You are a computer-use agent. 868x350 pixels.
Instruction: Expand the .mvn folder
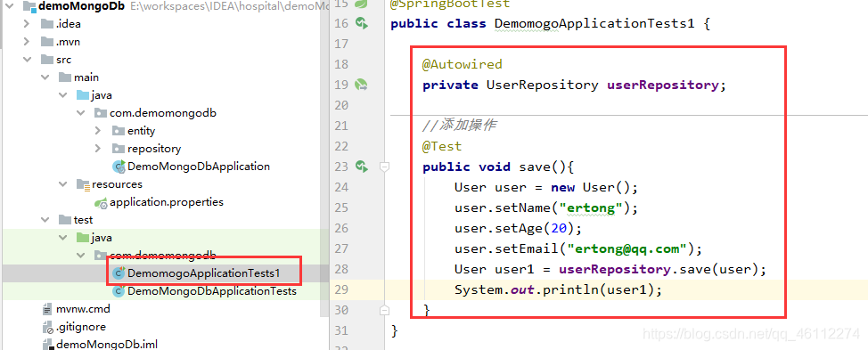27,42
